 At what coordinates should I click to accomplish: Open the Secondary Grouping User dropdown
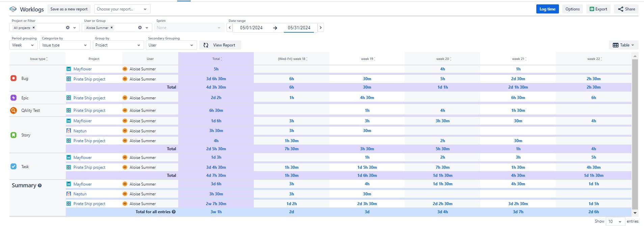point(171,45)
